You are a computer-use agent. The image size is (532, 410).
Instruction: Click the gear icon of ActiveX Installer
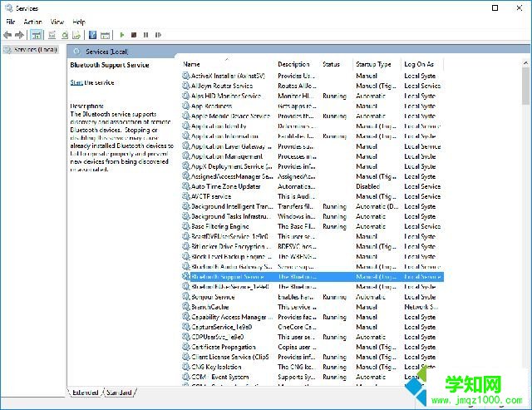coord(186,76)
